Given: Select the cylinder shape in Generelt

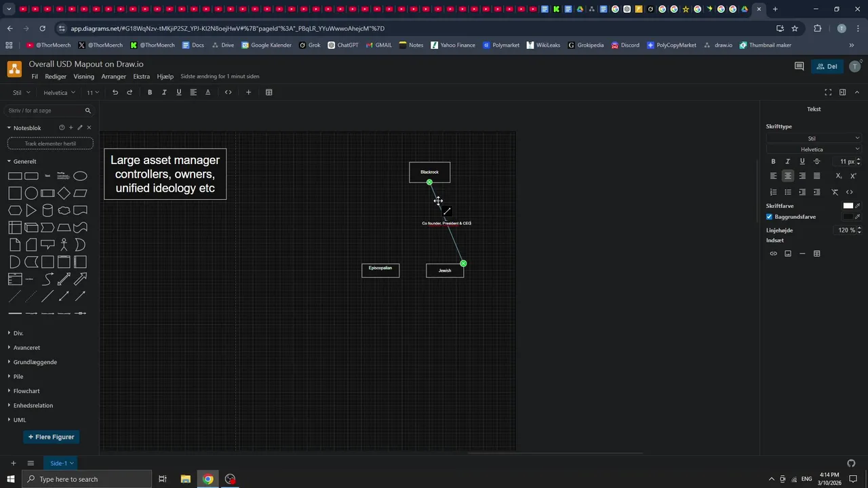Looking at the screenshot, I should [47, 210].
